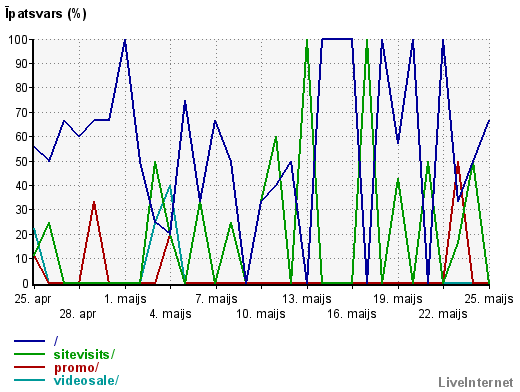Image resolution: width=520 pixels, height=392 pixels.
Task: Select the videosale/ legend label
Action: [86, 380]
